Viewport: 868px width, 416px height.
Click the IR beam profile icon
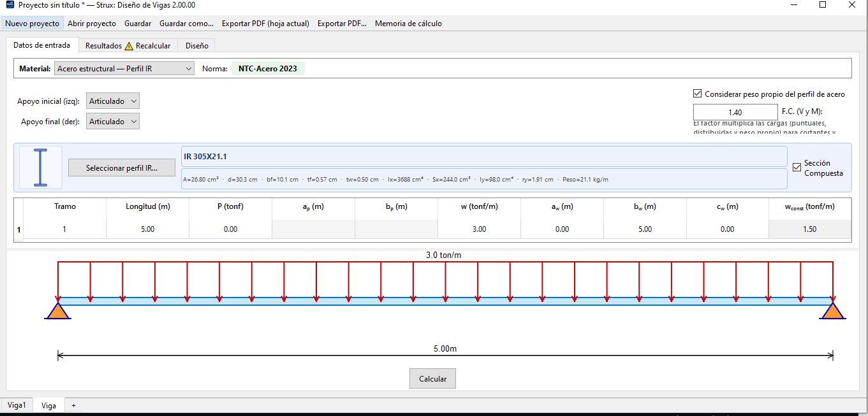coord(40,168)
